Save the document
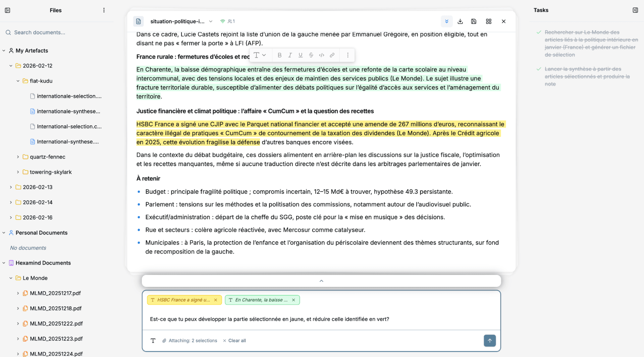Screen dimensions: 644x357 pyautogui.click(x=474, y=21)
